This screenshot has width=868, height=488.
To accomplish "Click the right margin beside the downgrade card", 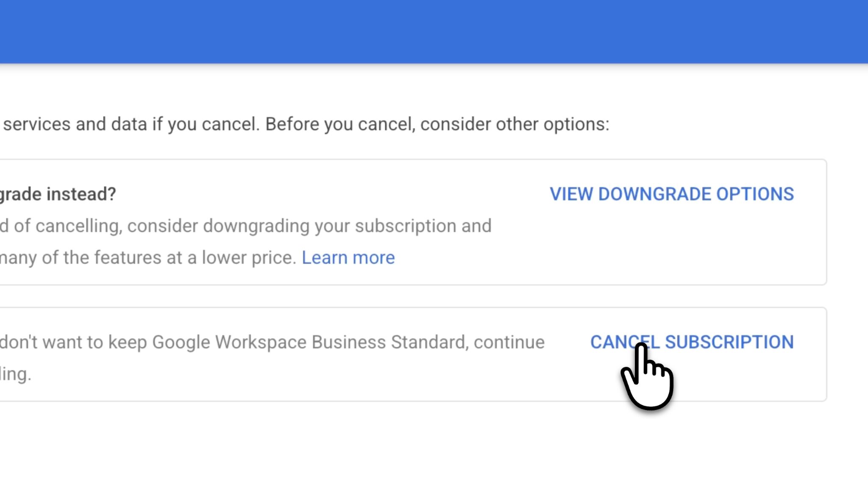I will pos(847,222).
